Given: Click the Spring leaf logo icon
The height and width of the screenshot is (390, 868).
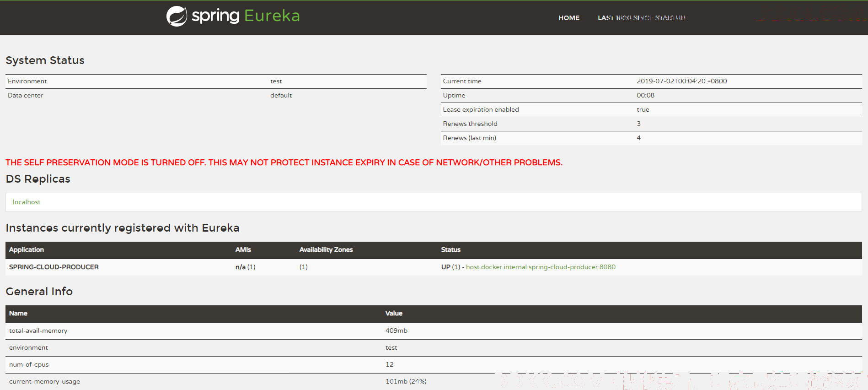Looking at the screenshot, I should tap(177, 16).
